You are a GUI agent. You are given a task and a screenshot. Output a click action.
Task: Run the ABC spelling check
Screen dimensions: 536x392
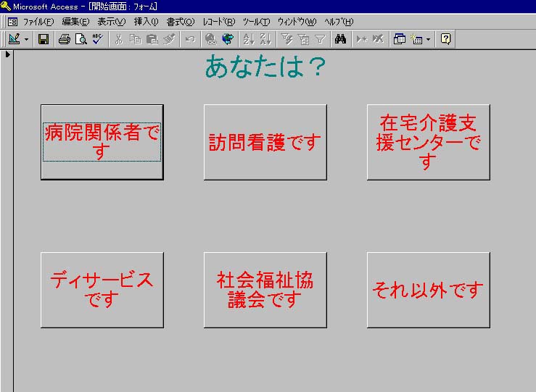pyautogui.click(x=97, y=39)
